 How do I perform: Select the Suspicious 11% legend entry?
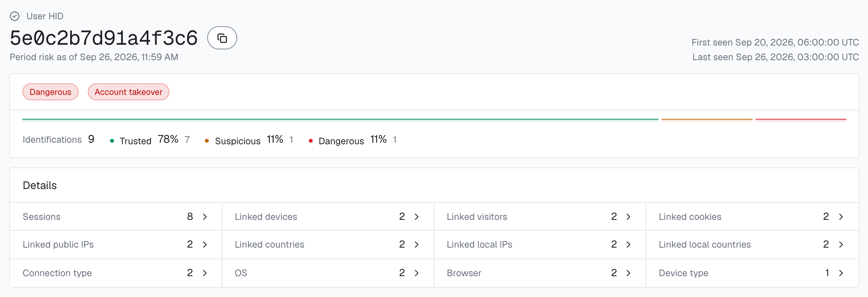pyautogui.click(x=249, y=140)
